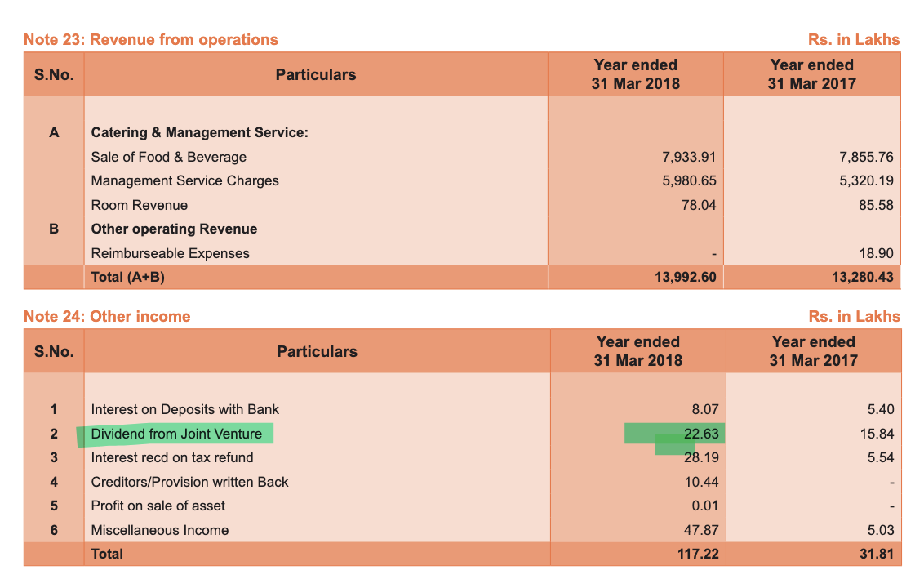Click the Note 24: Other income heading
The height and width of the screenshot is (588, 924).
click(x=107, y=317)
